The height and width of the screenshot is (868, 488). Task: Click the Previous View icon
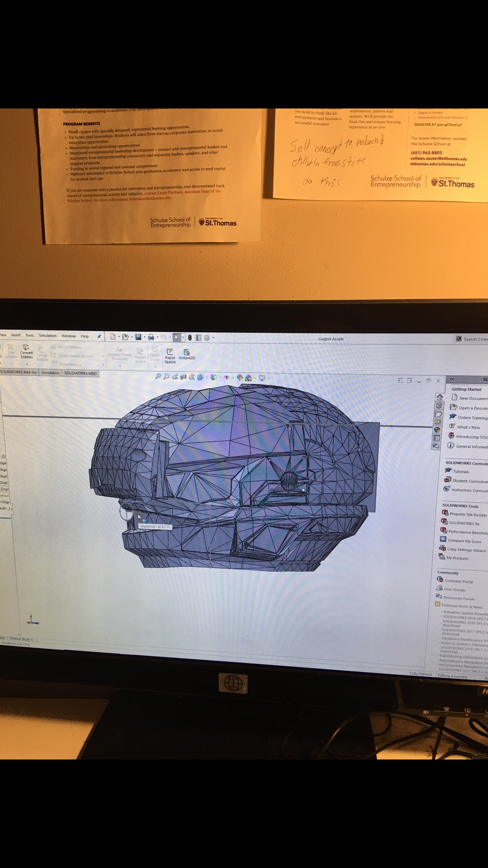pos(175,377)
